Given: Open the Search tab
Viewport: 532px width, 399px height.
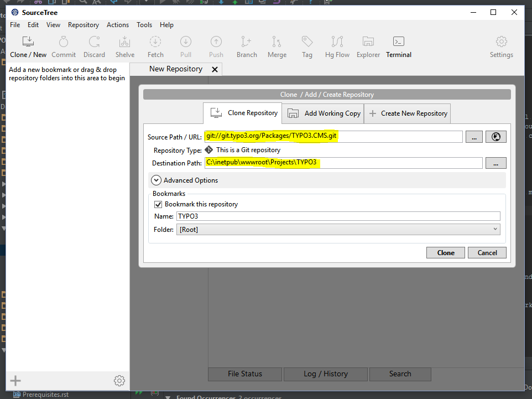Looking at the screenshot, I should coord(400,374).
